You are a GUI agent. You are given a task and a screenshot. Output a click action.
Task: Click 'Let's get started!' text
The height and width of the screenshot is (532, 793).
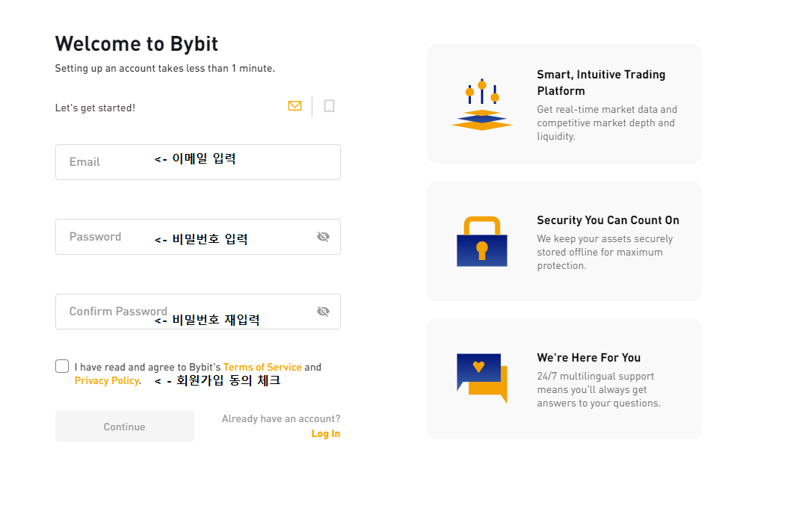[95, 108]
